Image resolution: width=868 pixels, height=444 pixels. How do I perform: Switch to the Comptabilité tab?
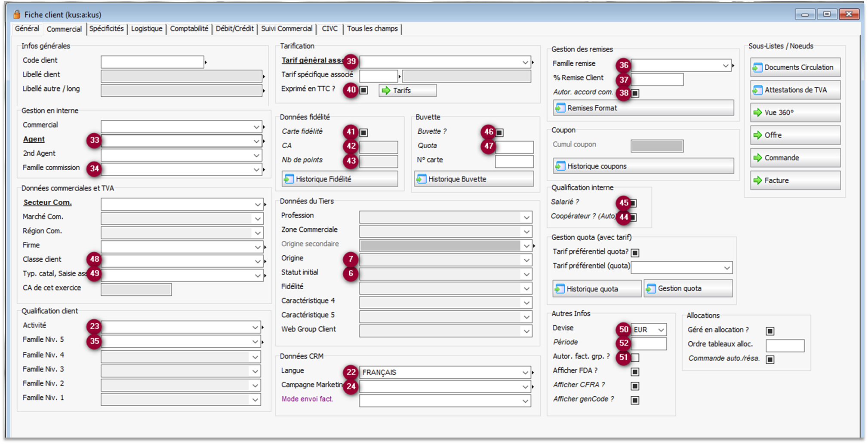point(189,29)
